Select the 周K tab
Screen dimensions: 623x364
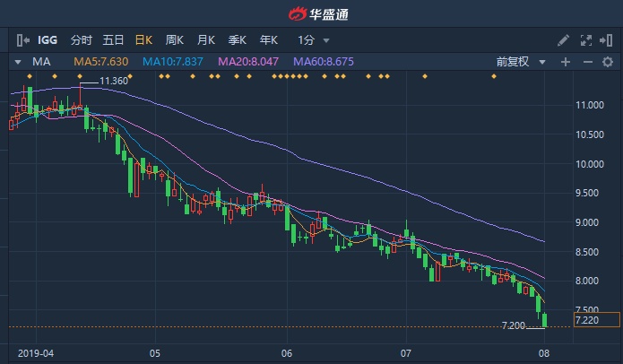[175, 40]
